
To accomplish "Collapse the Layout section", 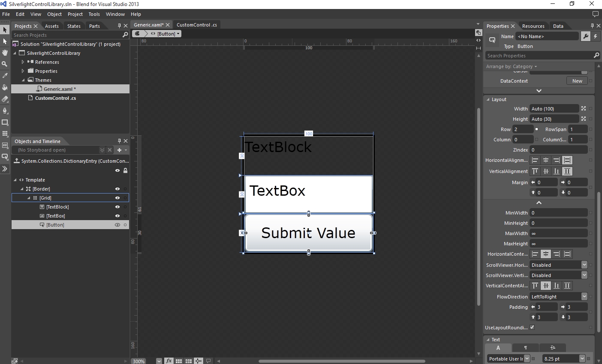I will click(x=488, y=99).
